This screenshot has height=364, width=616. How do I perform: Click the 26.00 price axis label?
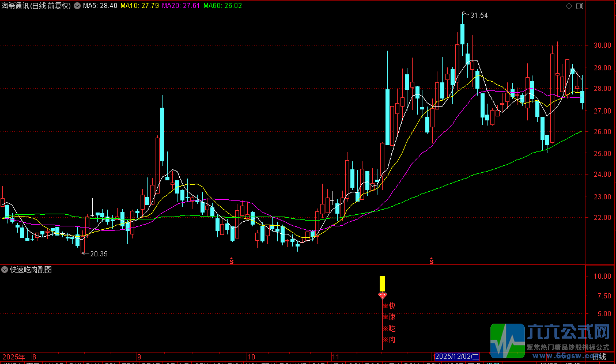[602, 132]
